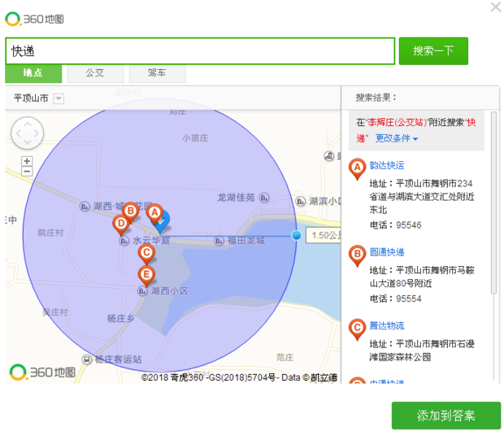Click the 添加到答案 button
This screenshot has height=436, width=504.
pos(446,416)
